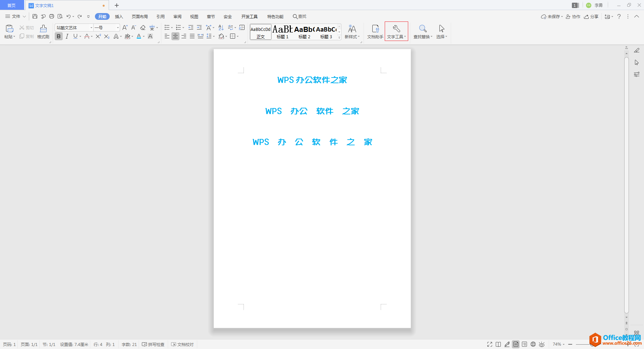Apply the Heading 1 (标题 1) style
This screenshot has height=349, width=644.
[282, 32]
